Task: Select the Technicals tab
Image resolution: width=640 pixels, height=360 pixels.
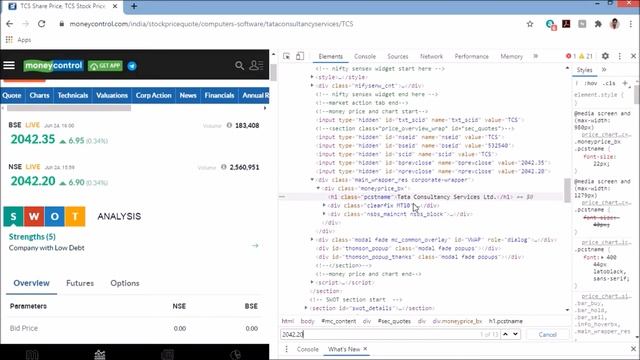Action: [73, 95]
